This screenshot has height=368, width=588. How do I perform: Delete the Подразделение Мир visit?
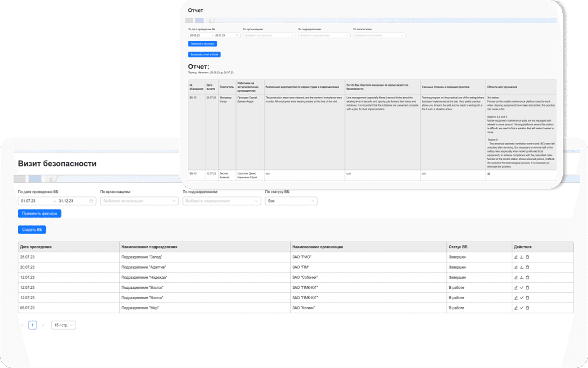pyautogui.click(x=527, y=308)
